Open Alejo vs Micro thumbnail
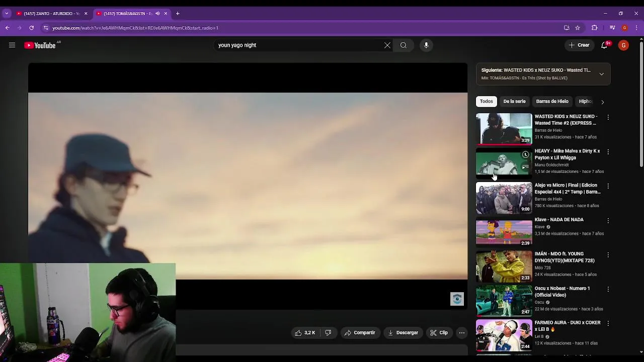644x362 pixels. click(x=504, y=198)
